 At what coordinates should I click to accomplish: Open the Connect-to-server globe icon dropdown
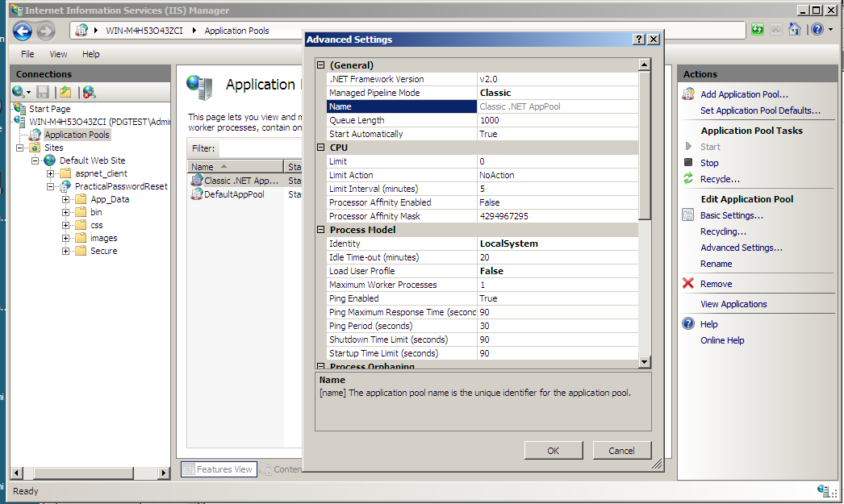[21, 92]
